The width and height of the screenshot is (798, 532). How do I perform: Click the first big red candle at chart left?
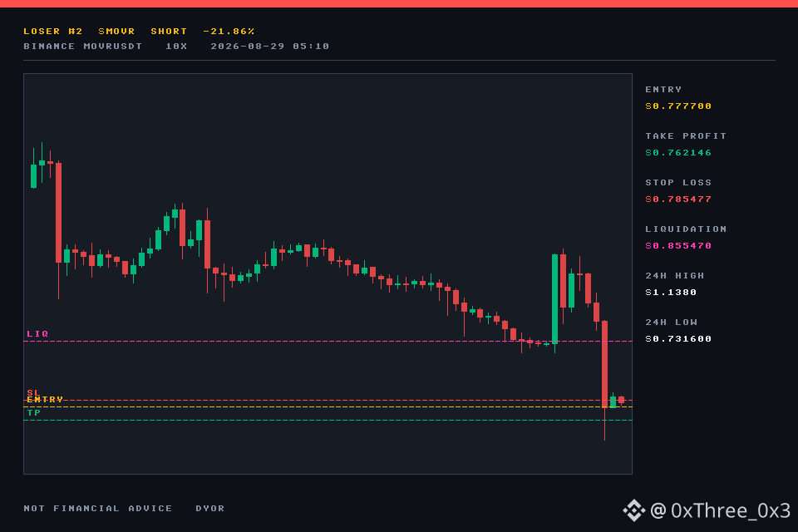coord(58,213)
